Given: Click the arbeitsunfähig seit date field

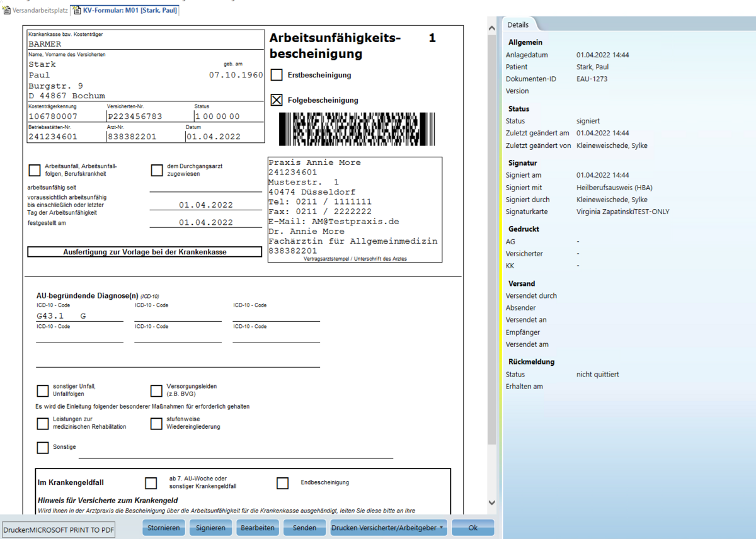Looking at the screenshot, I should pyautogui.click(x=205, y=187).
